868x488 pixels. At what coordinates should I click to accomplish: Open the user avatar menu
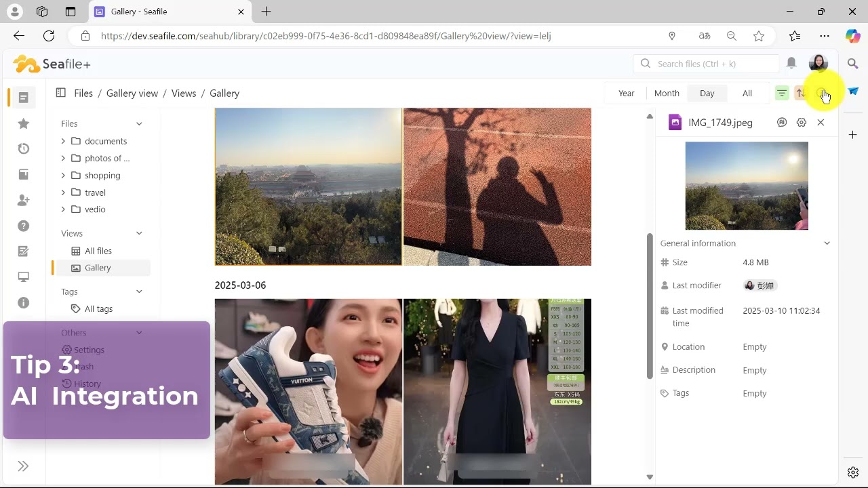tap(818, 63)
